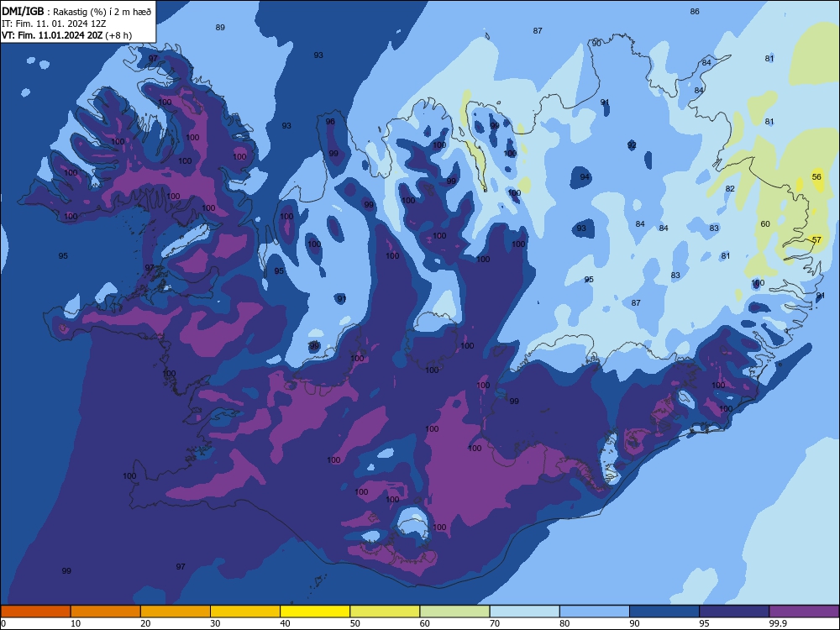Click the 70–80 pale blue legend swatch
Image resolution: width=840 pixels, height=630 pixels.
(x=525, y=612)
